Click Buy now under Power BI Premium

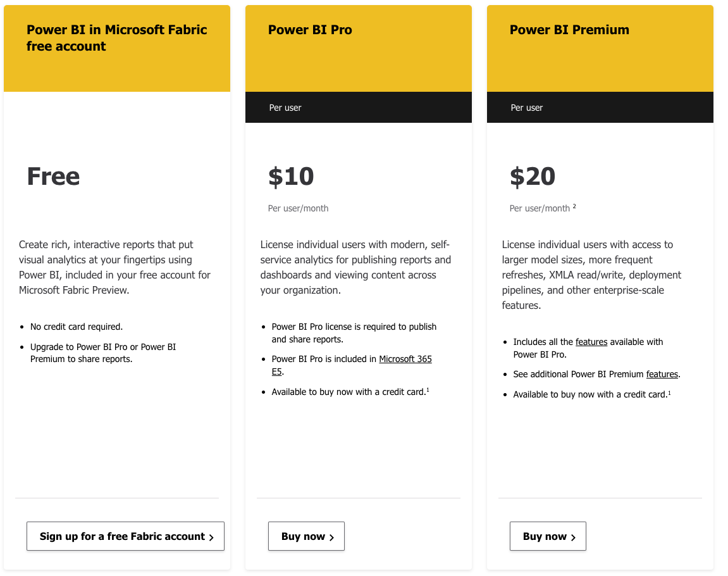548,536
